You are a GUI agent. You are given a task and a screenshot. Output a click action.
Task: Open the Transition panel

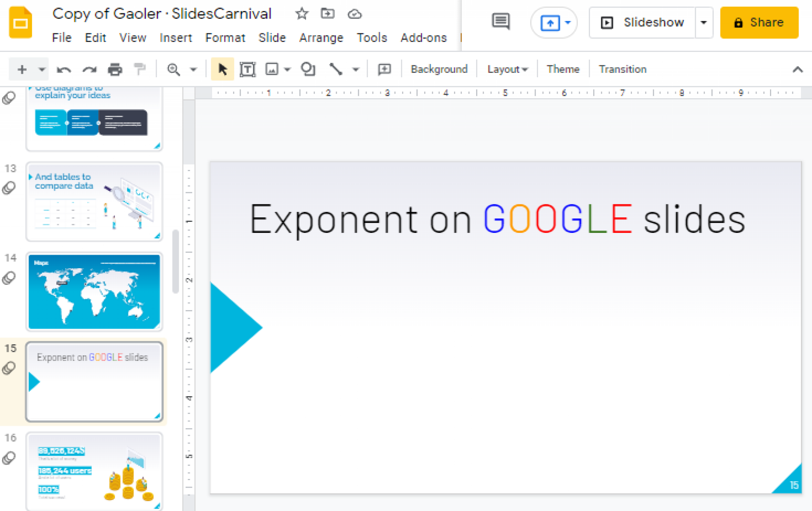coord(622,69)
